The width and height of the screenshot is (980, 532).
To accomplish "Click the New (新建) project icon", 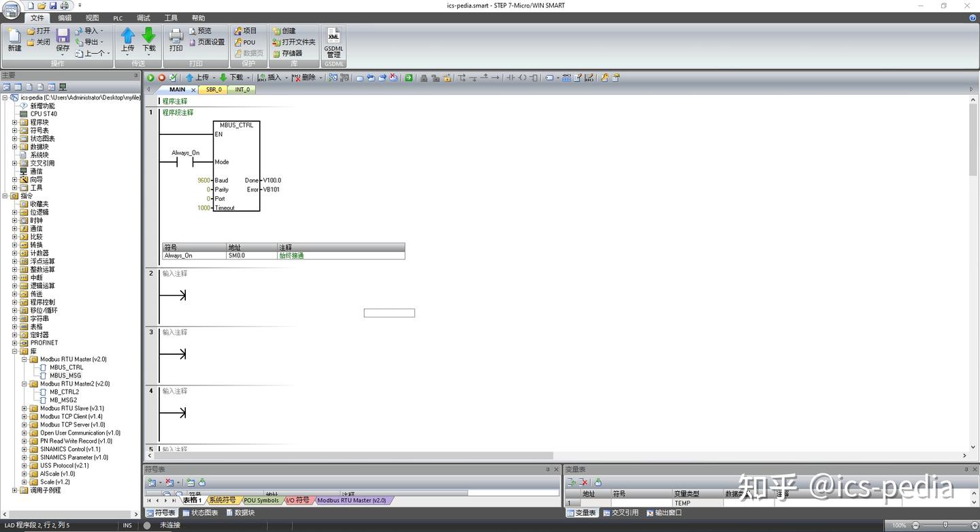I will point(14,36).
